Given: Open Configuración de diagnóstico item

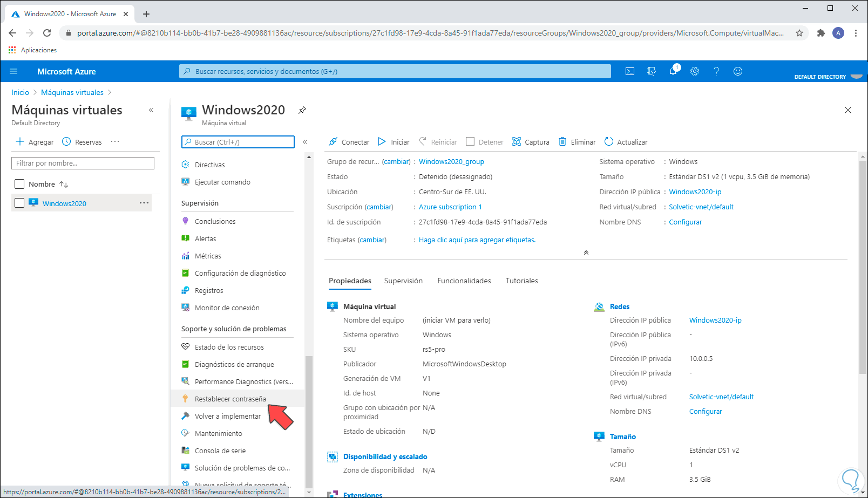Looking at the screenshot, I should (x=240, y=273).
